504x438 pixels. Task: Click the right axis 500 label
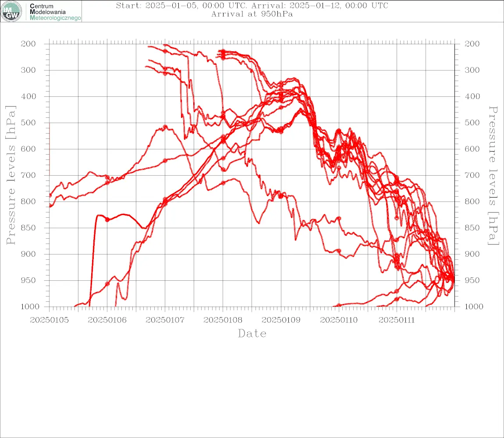[x=472, y=123]
